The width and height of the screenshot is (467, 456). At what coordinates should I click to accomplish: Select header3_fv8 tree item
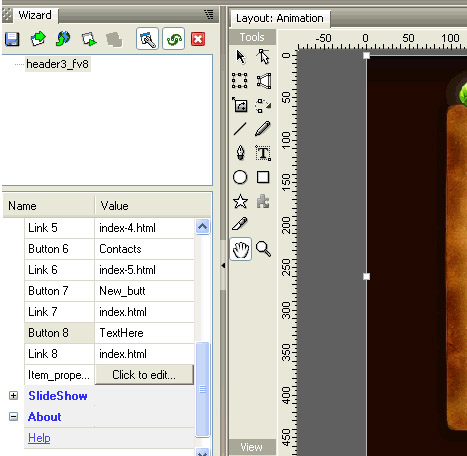click(x=58, y=64)
